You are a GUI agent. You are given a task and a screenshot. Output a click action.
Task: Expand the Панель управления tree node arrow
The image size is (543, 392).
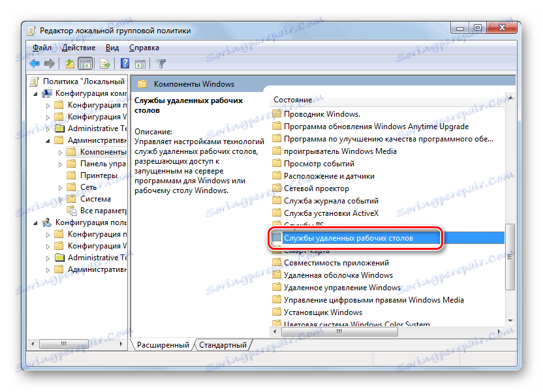click(x=60, y=164)
